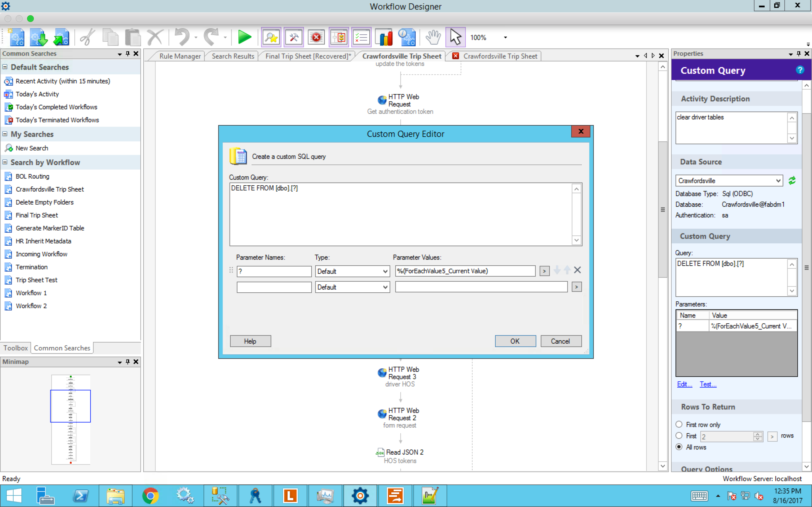
Task: Switch to the Toolbox tab
Action: (x=16, y=348)
